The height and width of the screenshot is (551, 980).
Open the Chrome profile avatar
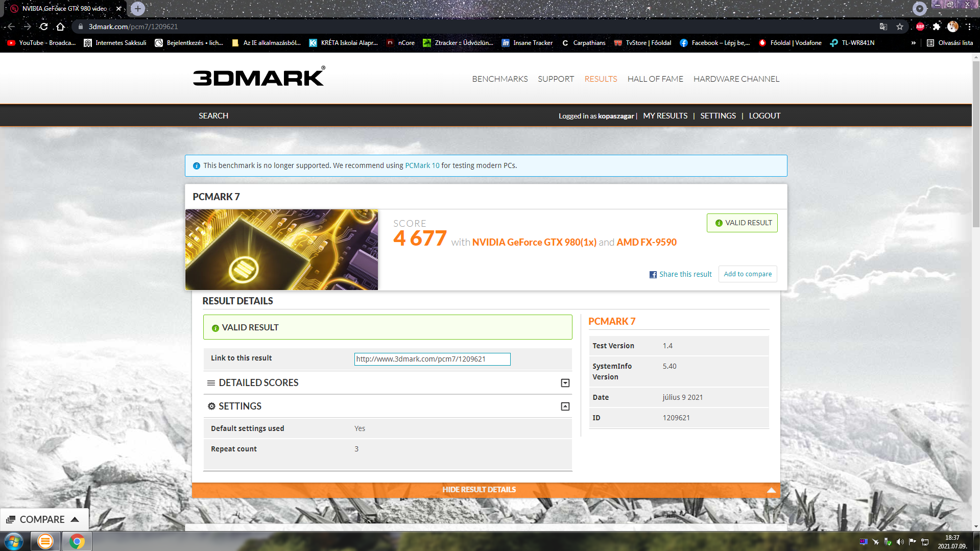click(953, 27)
